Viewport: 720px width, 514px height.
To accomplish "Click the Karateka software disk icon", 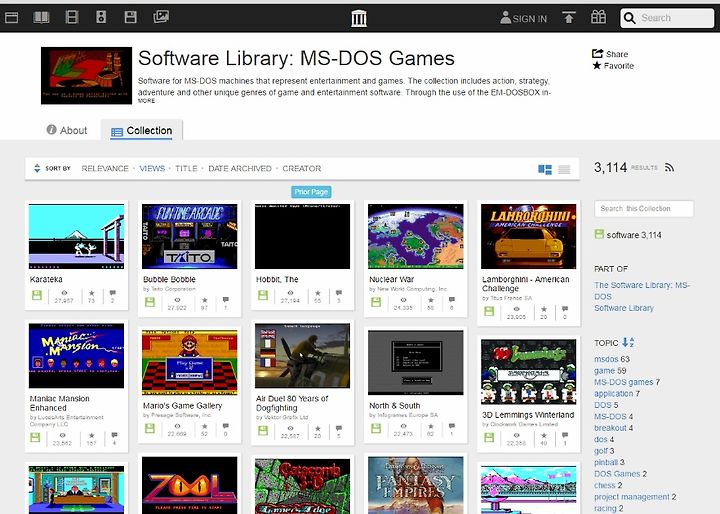I will (37, 295).
